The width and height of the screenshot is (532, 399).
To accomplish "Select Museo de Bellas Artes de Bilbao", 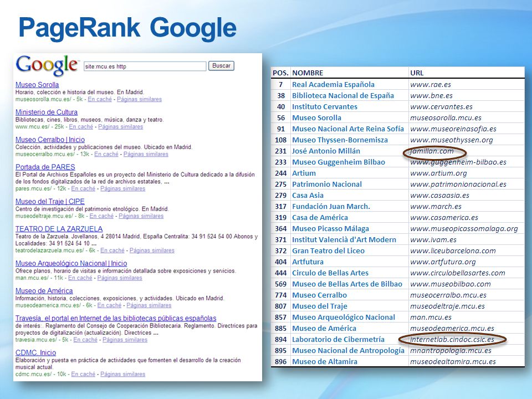I will pos(347,284).
